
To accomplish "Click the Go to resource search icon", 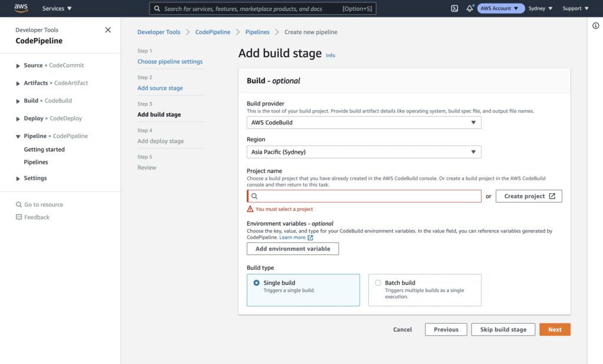I will coord(18,204).
